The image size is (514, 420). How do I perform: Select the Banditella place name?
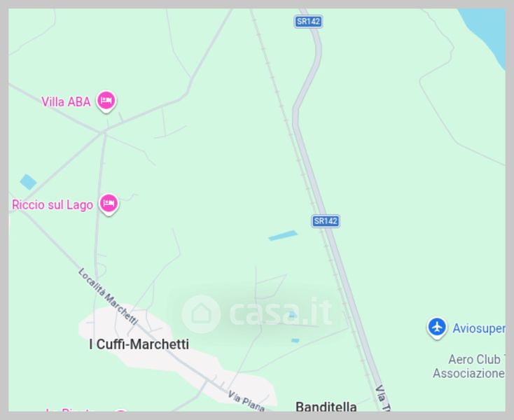(326, 407)
